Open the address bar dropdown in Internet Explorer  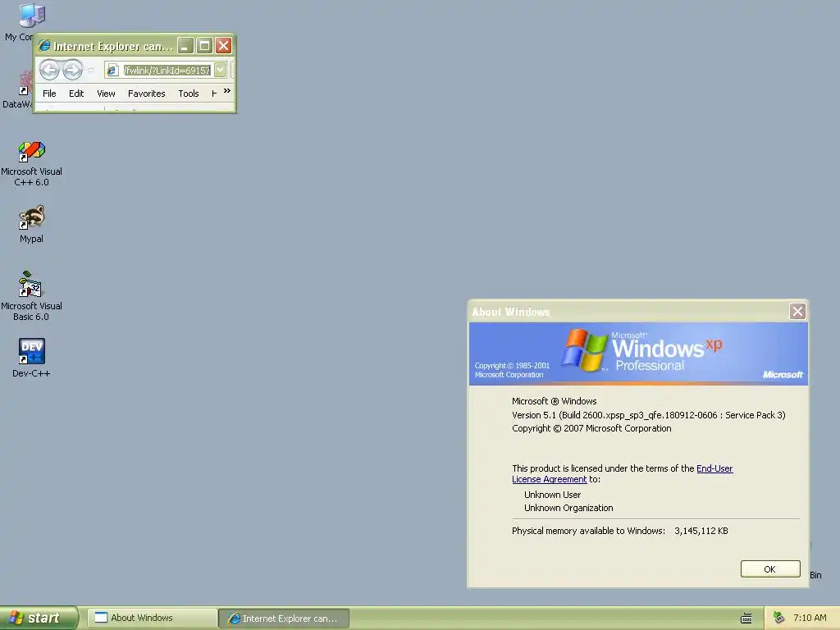coord(220,70)
